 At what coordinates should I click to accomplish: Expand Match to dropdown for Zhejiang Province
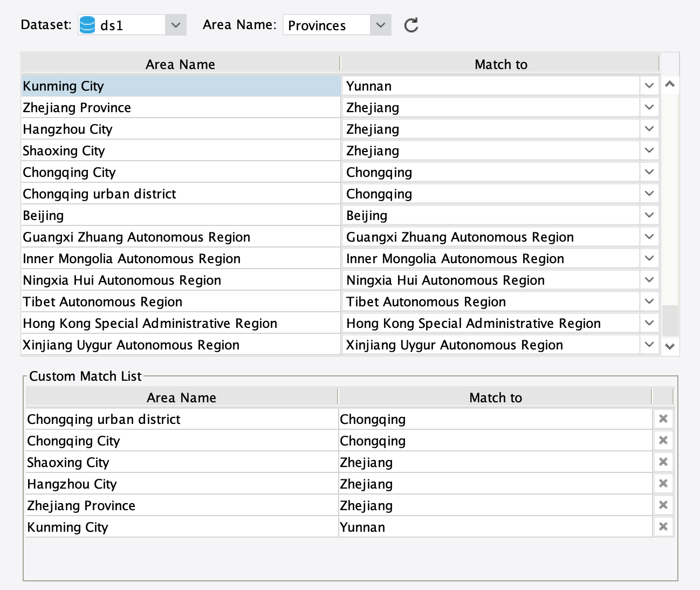(x=649, y=107)
